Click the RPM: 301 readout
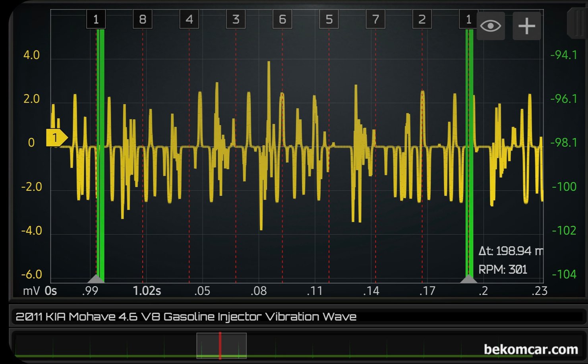The image size is (588, 364). 503,270
